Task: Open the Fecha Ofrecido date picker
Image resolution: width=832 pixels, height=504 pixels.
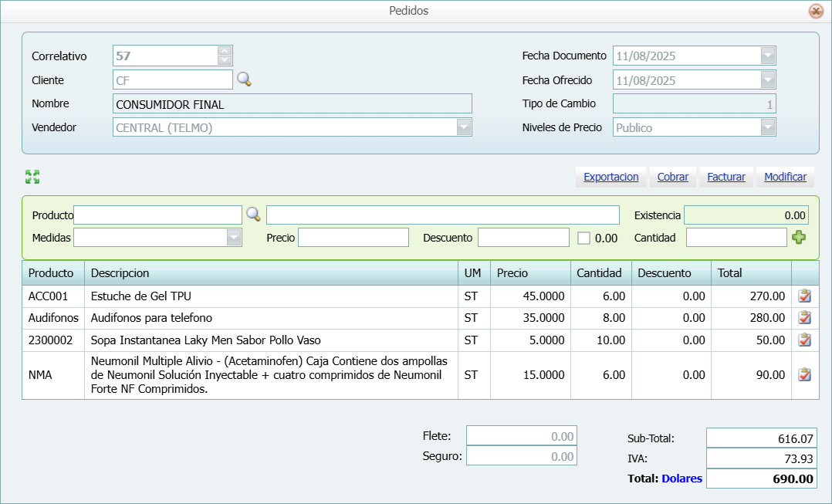Action: tap(769, 79)
